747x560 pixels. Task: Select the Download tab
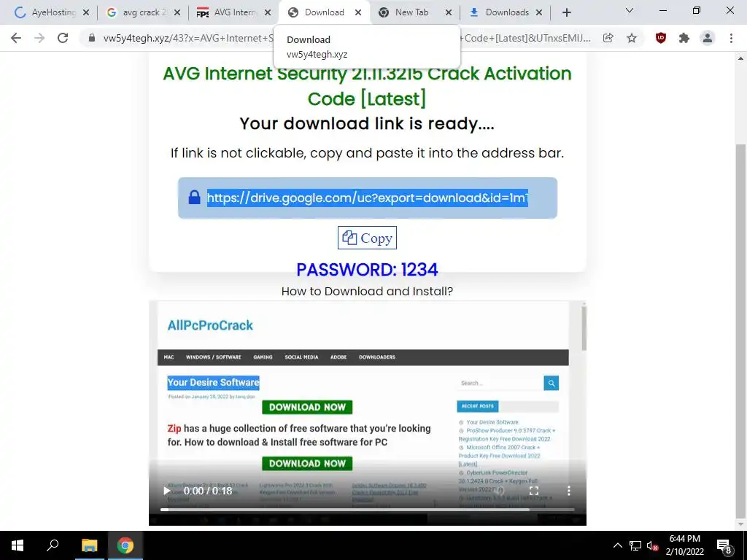click(x=324, y=13)
